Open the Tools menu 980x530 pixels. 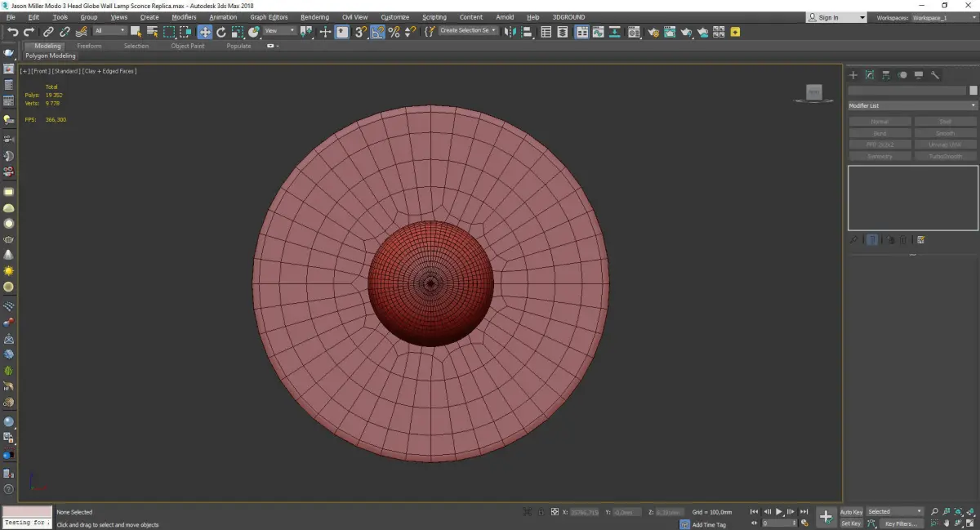click(60, 17)
